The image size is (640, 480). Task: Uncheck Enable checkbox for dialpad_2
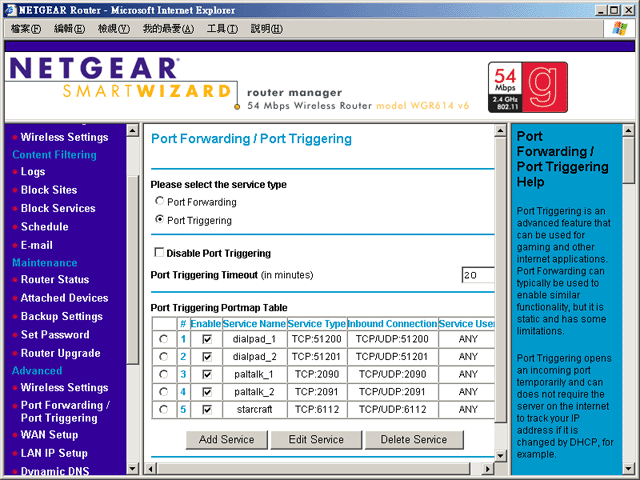[207, 357]
